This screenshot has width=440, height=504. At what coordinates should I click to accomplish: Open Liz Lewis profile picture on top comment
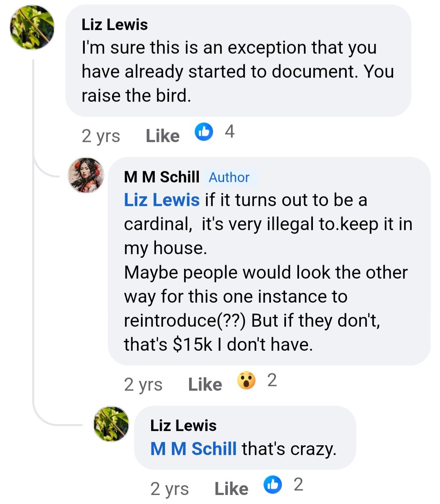[x=32, y=27]
